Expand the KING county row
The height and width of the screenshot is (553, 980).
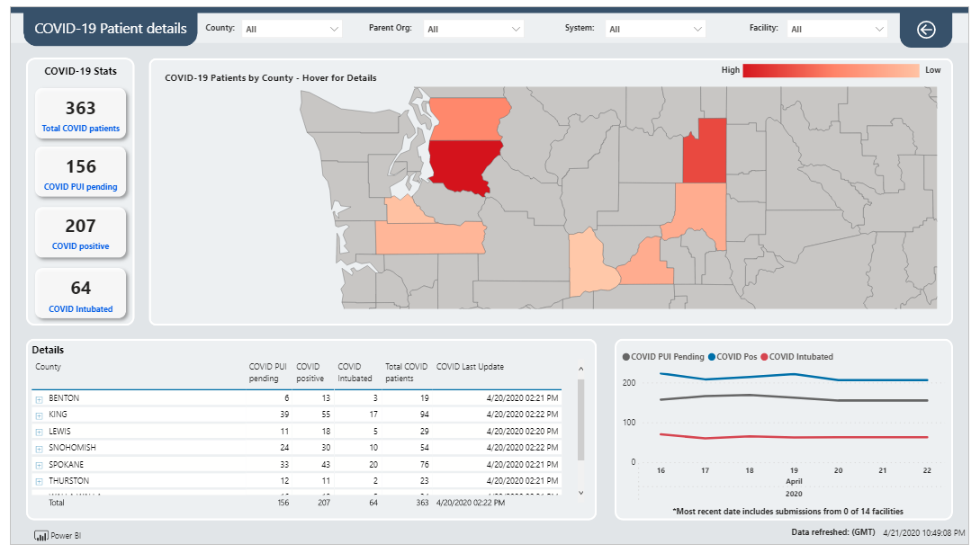coord(39,415)
